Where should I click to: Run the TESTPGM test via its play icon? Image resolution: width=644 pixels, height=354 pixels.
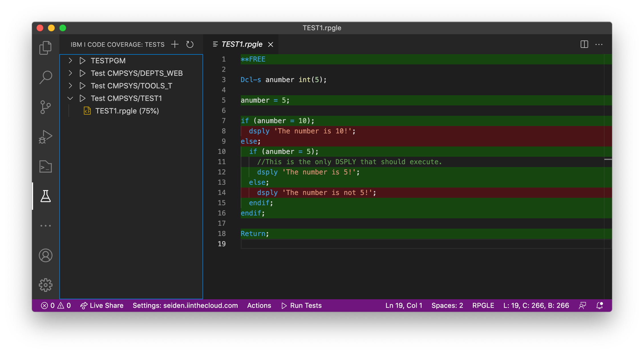pos(83,60)
